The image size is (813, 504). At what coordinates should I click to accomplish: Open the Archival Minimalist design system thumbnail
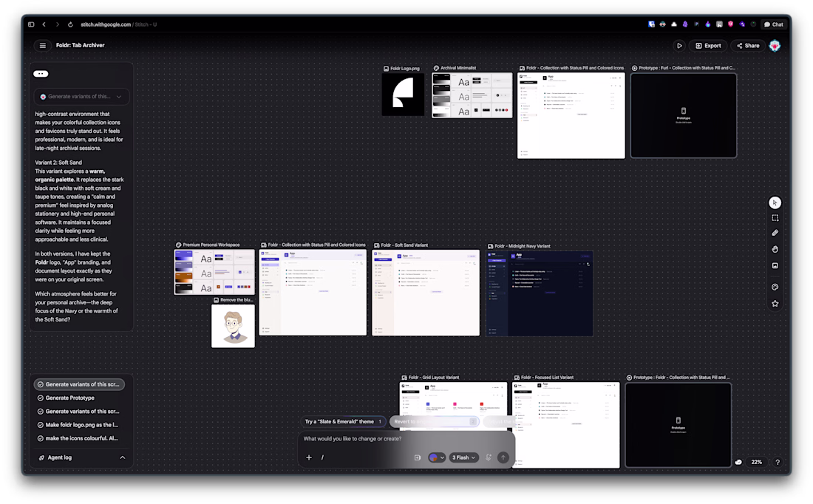click(472, 95)
